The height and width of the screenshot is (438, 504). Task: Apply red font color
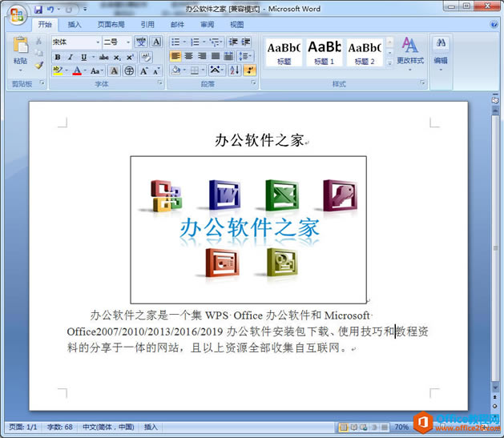(x=77, y=70)
